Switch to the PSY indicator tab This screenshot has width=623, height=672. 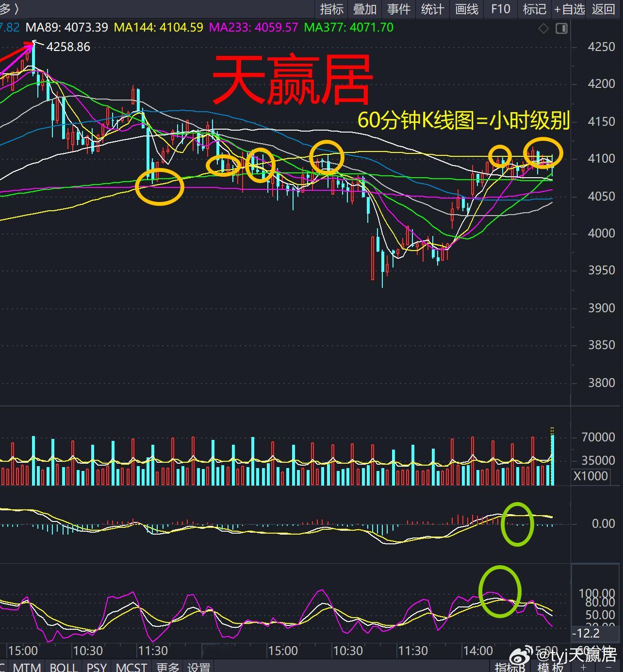[97, 667]
